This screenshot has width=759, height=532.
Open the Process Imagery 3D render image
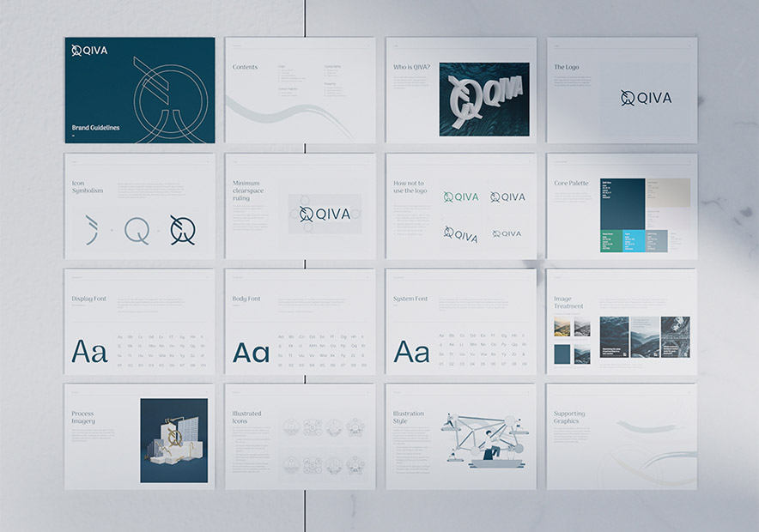point(173,439)
